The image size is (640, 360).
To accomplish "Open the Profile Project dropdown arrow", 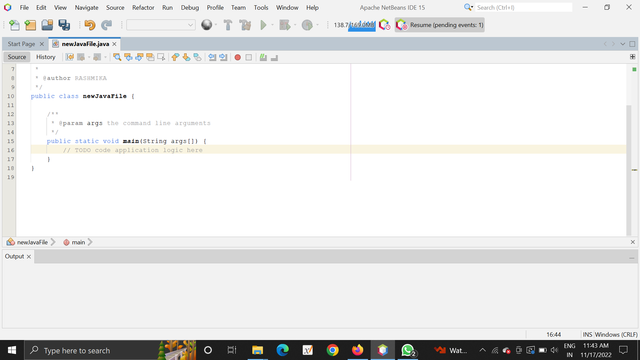I will click(318, 25).
